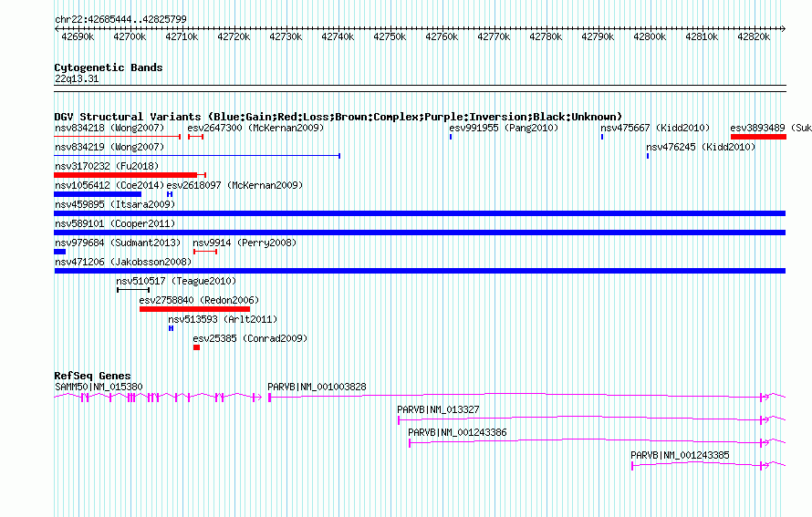Screen dimensions: 812x517
Task: Click the chr22:42685444..42825799 coordinate text
Action: pyautogui.click(x=120, y=19)
